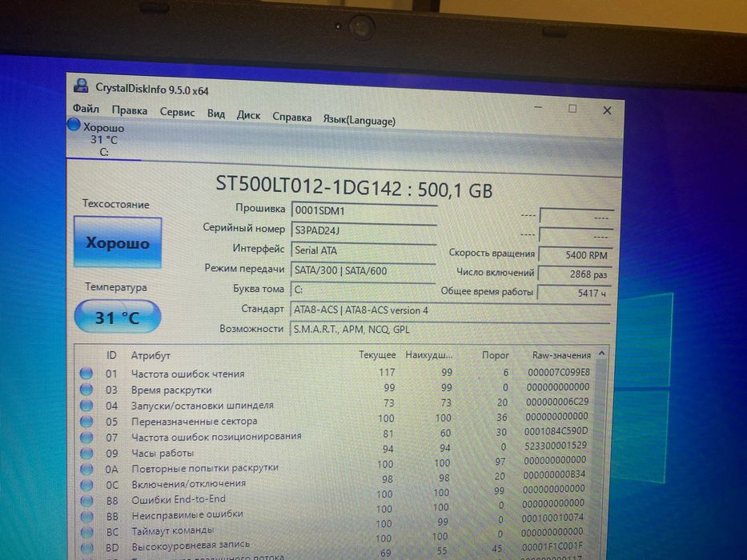
Task: Click the Raw-значения column header
Action: tap(561, 354)
